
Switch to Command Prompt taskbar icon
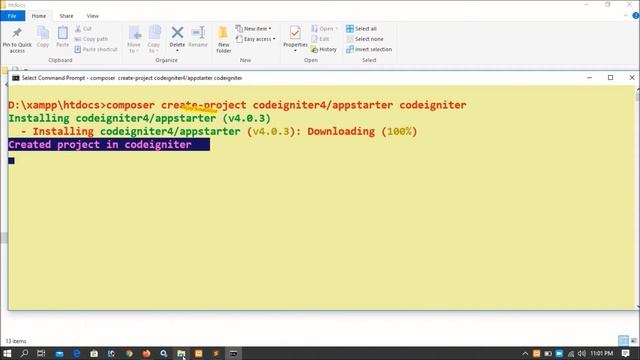point(233,353)
